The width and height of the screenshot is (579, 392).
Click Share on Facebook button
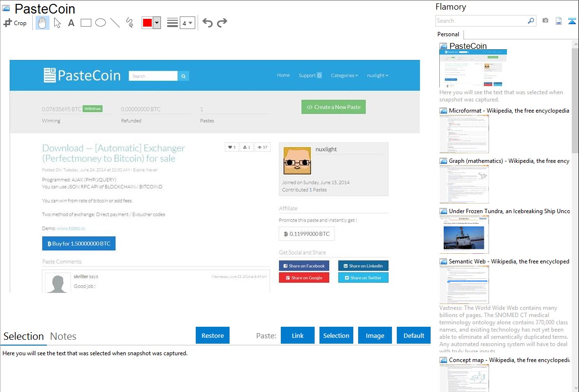pos(304,266)
